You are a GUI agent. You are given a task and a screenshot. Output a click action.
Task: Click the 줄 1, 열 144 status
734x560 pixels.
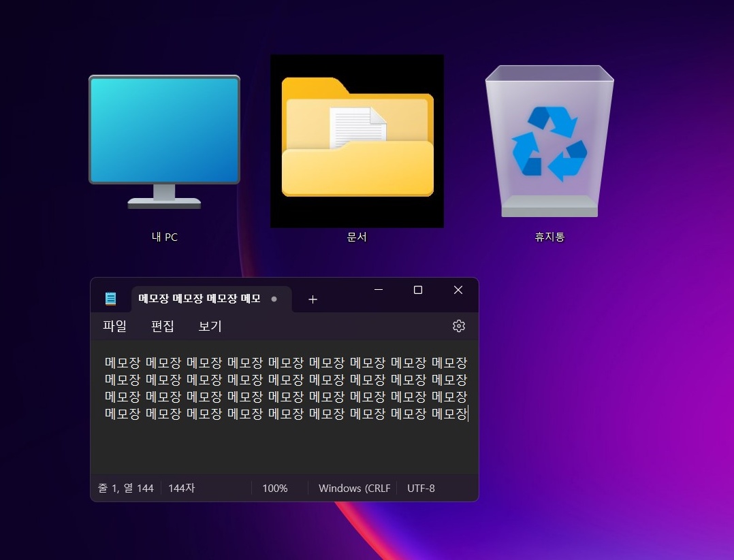pyautogui.click(x=125, y=488)
